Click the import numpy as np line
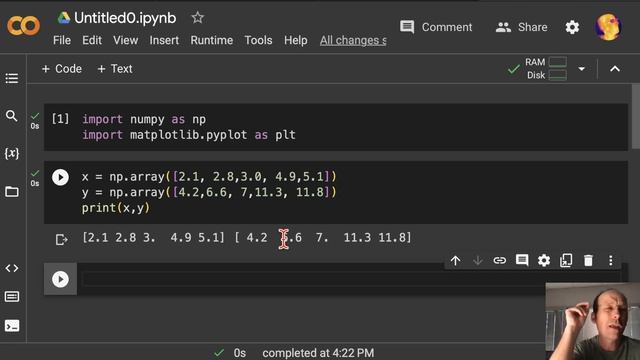 [x=144, y=119]
